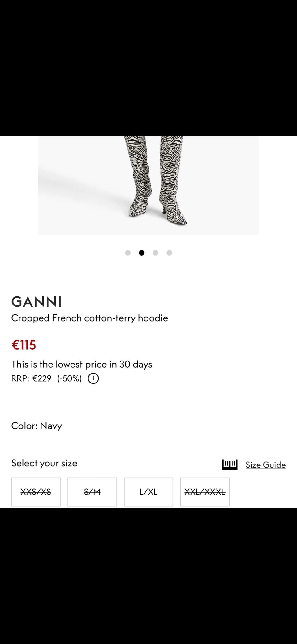The width and height of the screenshot is (297, 644).
Task: Open the GANNI brand name
Action: [x=37, y=302]
